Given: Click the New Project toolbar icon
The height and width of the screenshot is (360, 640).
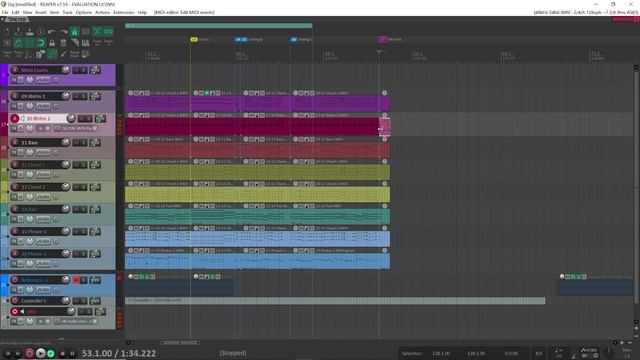Looking at the screenshot, I should coord(7,31).
